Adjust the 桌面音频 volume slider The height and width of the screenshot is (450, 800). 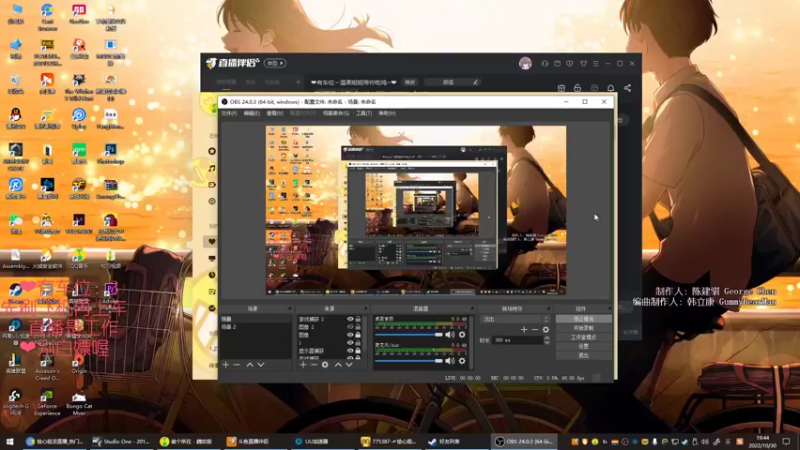click(x=409, y=335)
